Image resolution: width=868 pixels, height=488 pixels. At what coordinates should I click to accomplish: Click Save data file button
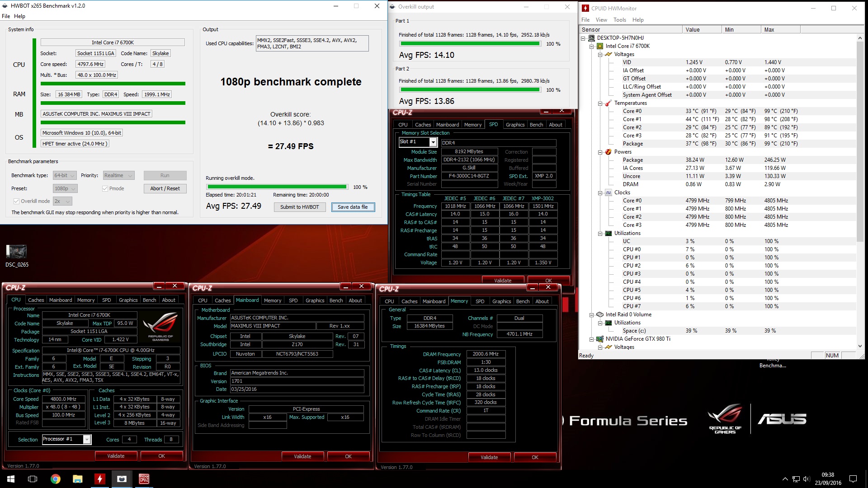[x=353, y=207]
